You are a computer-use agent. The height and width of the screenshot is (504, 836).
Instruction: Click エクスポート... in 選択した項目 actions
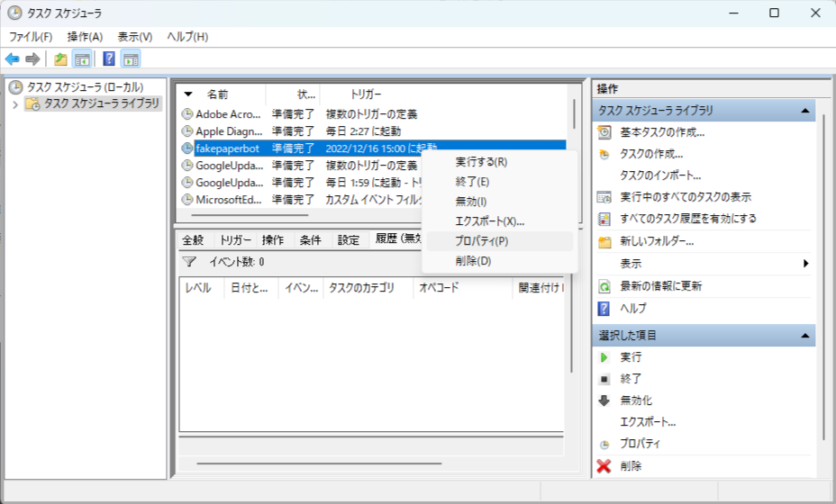click(648, 422)
